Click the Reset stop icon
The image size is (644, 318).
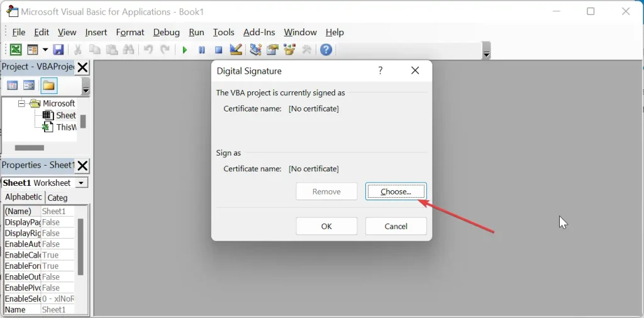pos(218,50)
